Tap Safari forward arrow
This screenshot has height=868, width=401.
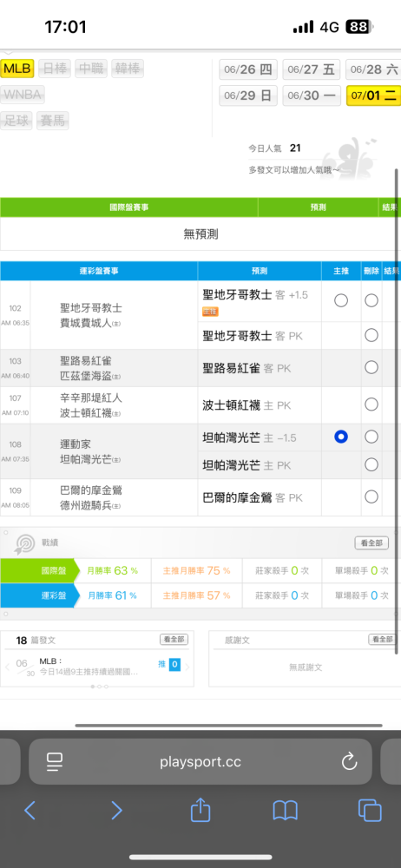click(x=116, y=811)
